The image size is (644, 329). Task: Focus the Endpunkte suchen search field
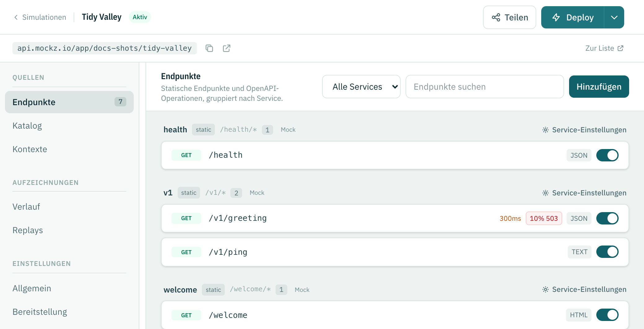485,87
